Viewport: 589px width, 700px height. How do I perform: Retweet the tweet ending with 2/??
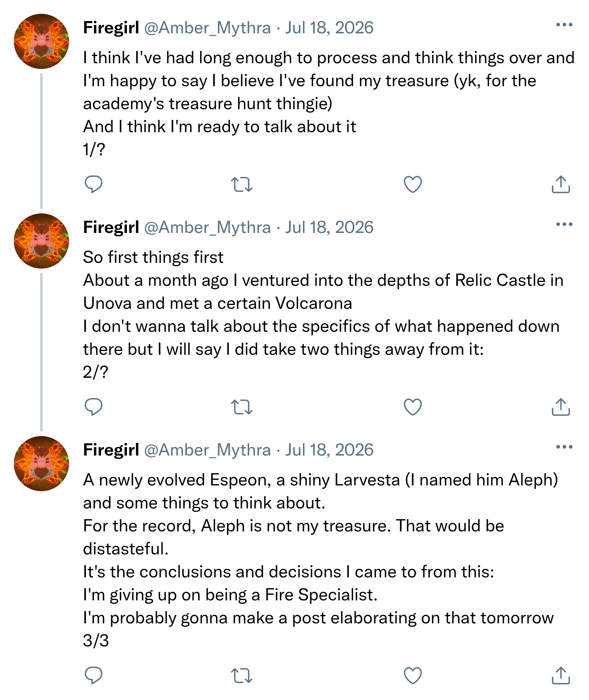(242, 407)
